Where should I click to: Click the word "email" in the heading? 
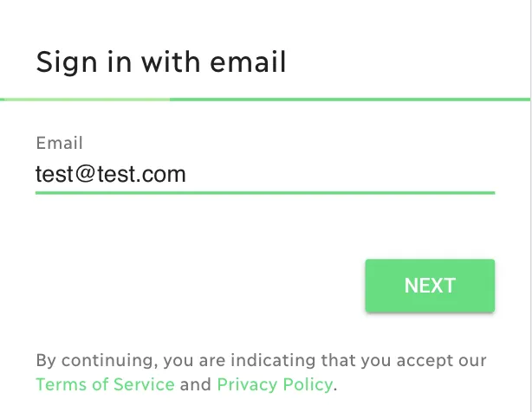pos(251,62)
